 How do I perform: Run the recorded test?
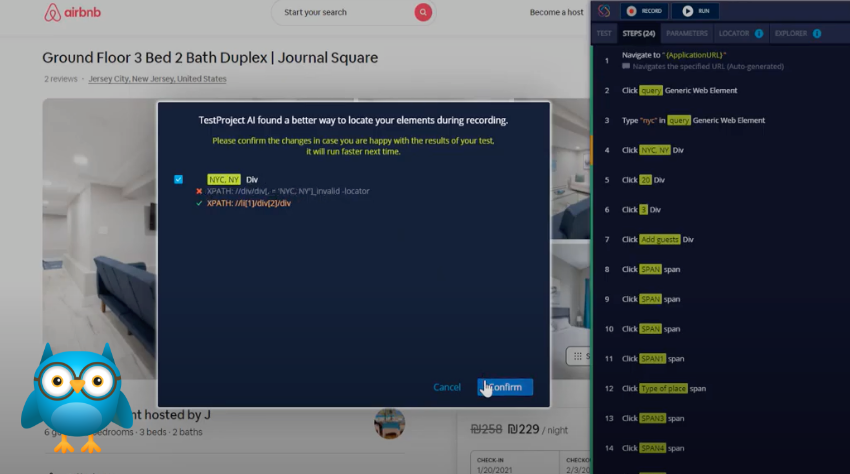click(x=696, y=11)
